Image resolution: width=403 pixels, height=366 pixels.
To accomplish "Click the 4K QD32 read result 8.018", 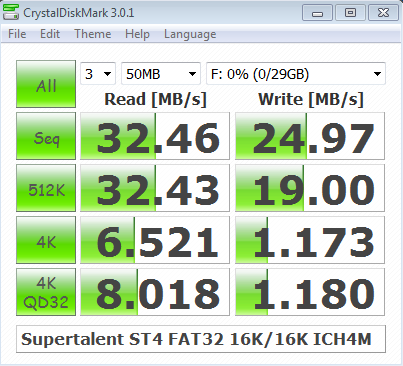I will 155,292.
